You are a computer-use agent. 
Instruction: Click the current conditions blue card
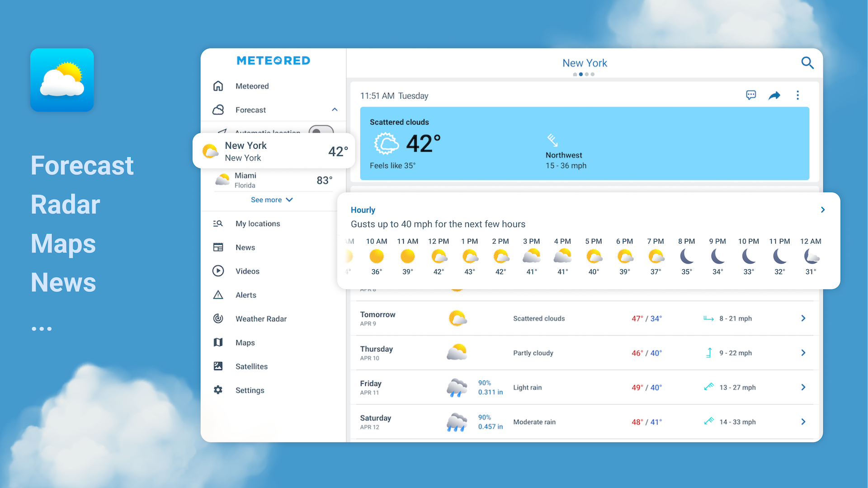(585, 144)
